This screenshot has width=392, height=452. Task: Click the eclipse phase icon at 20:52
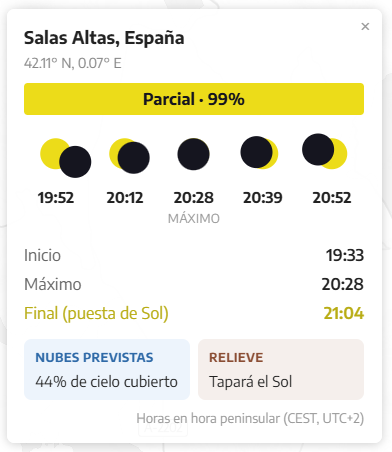[x=324, y=151]
